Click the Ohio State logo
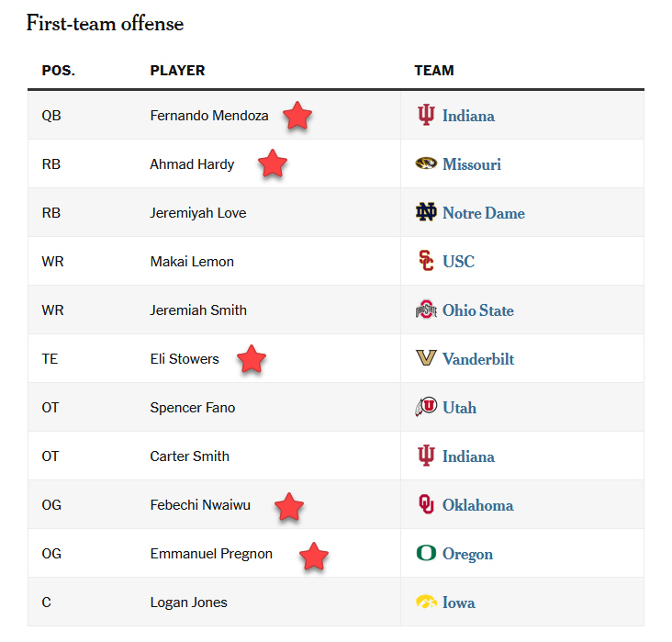 pos(425,310)
